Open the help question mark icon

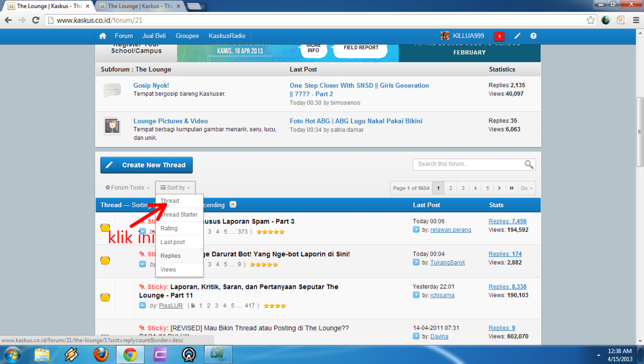click(x=533, y=36)
